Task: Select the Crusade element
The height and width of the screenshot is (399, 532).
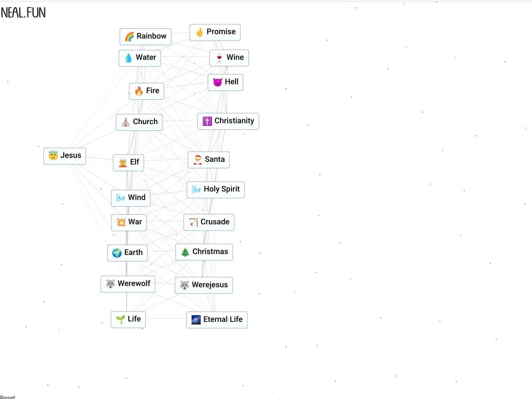Action: (209, 222)
